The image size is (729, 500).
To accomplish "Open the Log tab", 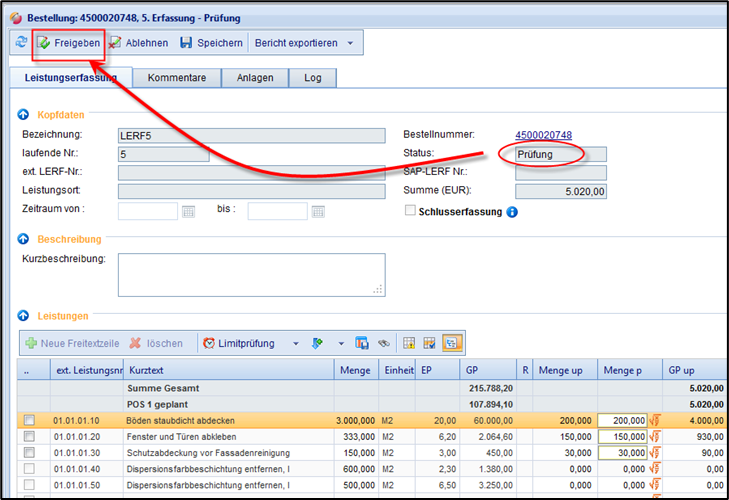I will 312,78.
